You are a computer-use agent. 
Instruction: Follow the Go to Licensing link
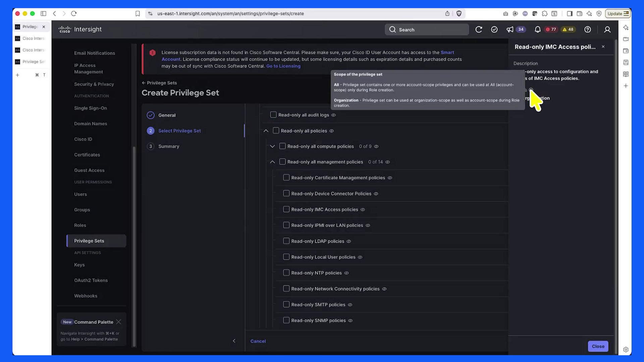pyautogui.click(x=283, y=66)
